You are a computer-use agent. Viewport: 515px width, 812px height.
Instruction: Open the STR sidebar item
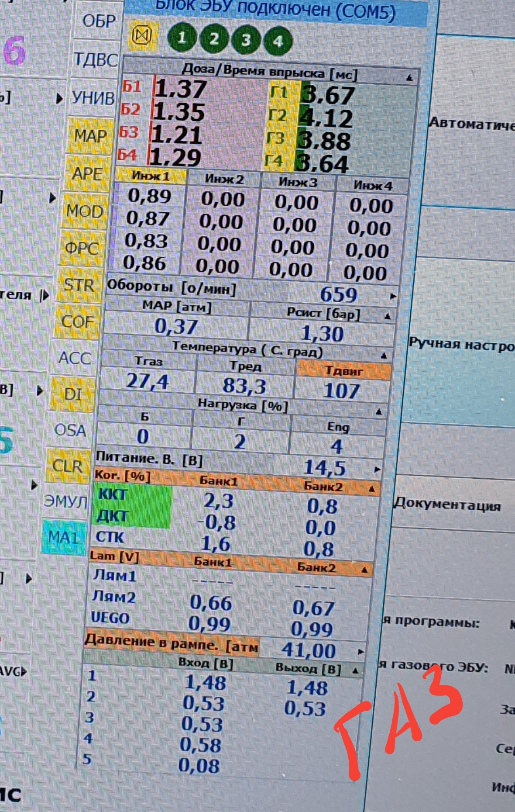[x=79, y=285]
